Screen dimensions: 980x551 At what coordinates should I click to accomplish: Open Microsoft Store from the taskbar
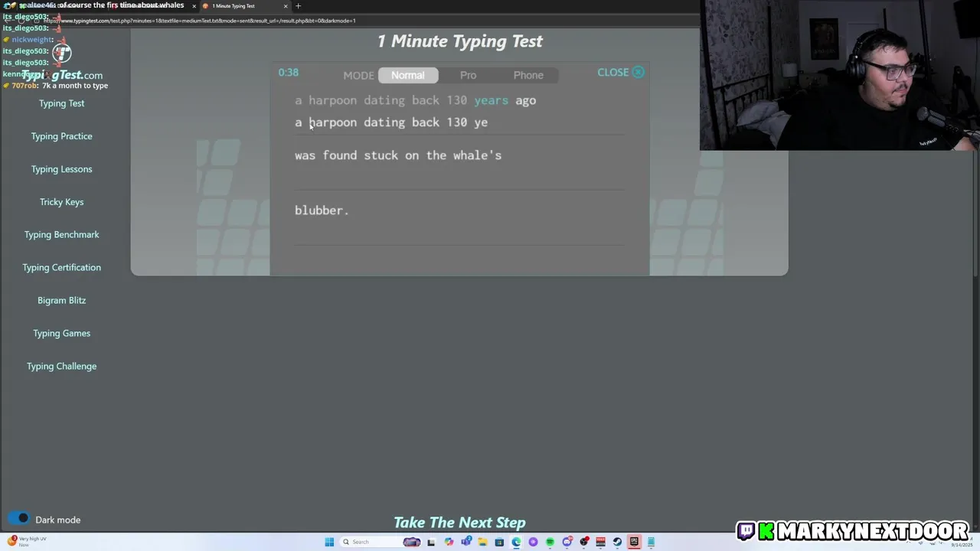499,542
